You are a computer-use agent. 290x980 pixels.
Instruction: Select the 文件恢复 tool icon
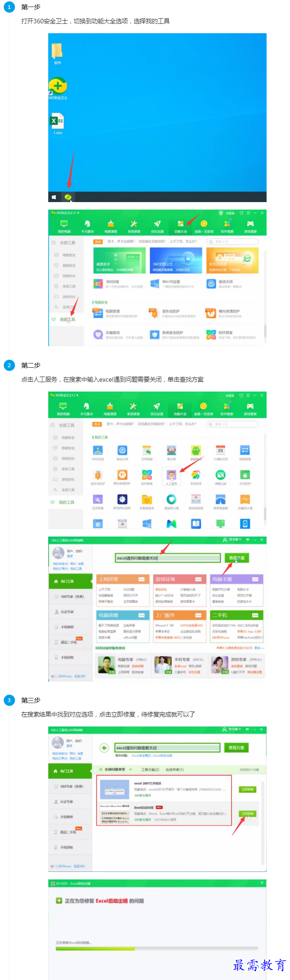(x=147, y=450)
